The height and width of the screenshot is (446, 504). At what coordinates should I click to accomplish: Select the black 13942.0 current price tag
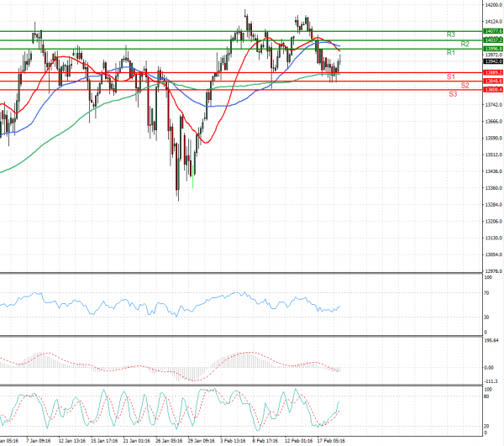pyautogui.click(x=493, y=61)
